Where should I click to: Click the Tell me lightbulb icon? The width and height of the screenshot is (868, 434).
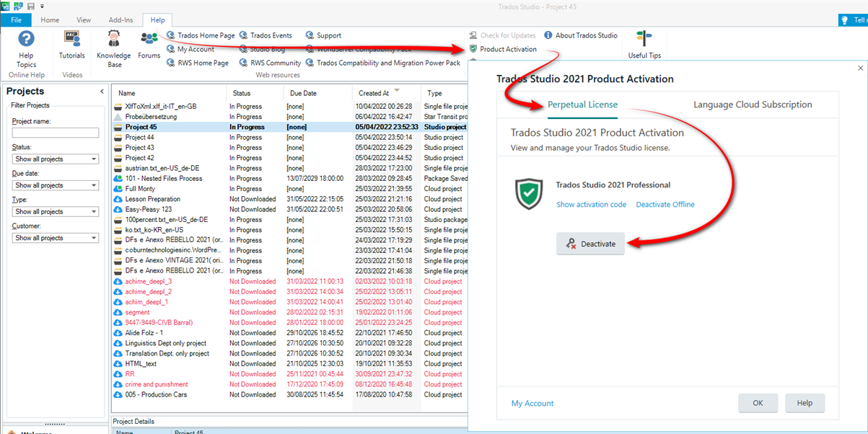[x=843, y=20]
